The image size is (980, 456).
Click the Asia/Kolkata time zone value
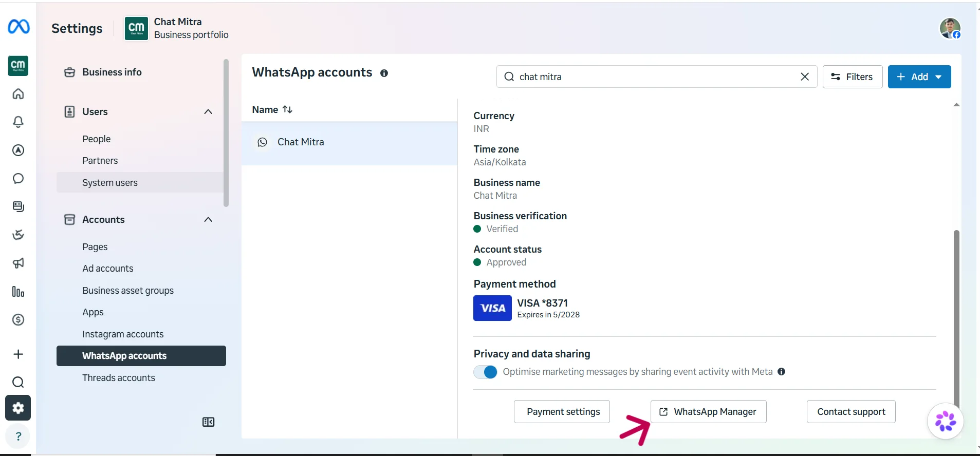(x=500, y=162)
